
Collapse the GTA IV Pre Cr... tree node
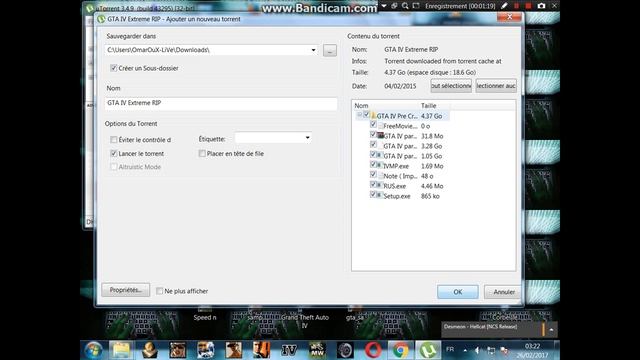[359, 116]
